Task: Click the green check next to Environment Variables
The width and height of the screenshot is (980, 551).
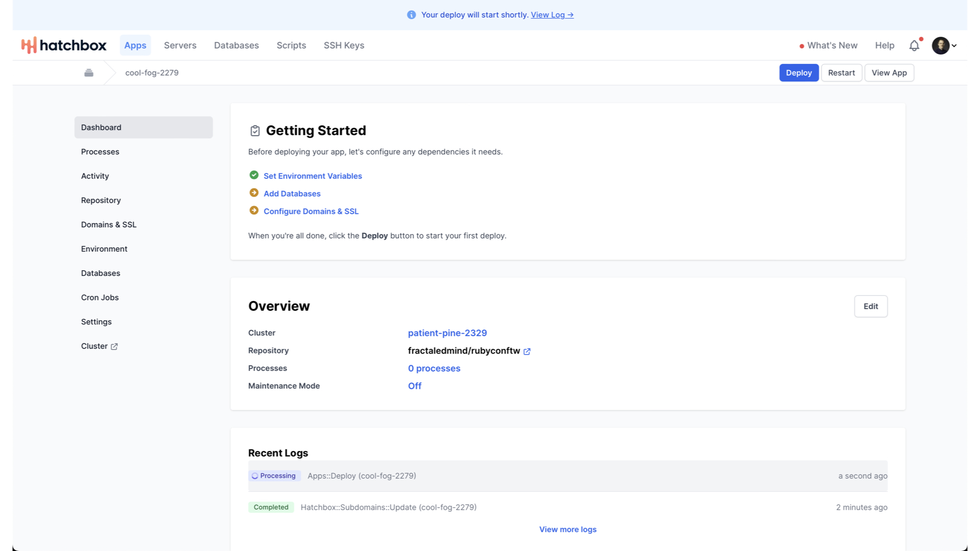Action: [x=254, y=176]
